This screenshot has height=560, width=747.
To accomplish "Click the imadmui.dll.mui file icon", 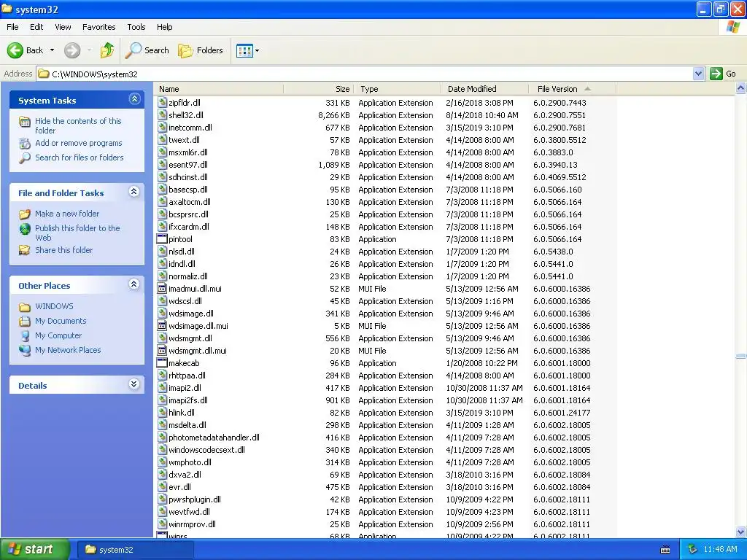I will (x=162, y=289).
